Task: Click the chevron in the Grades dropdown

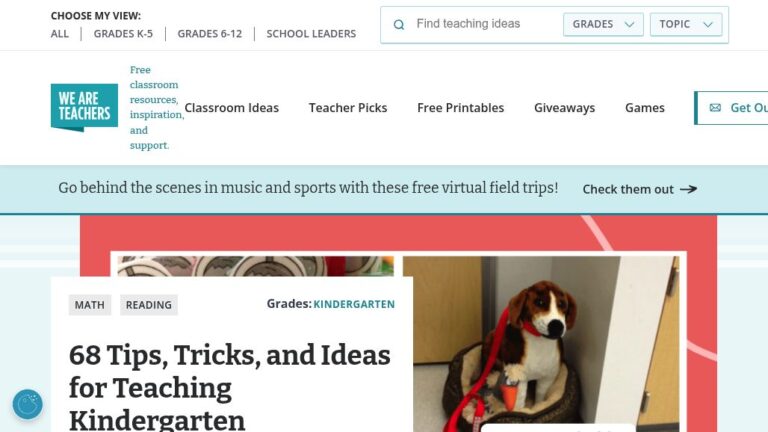Action: point(629,24)
